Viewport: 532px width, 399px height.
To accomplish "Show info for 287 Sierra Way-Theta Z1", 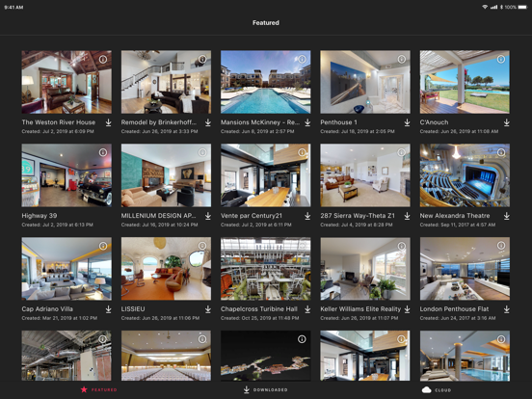I will click(401, 152).
